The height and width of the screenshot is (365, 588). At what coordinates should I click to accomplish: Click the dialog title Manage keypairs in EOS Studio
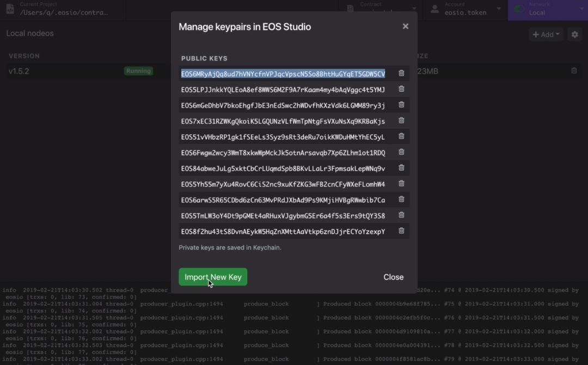(245, 27)
